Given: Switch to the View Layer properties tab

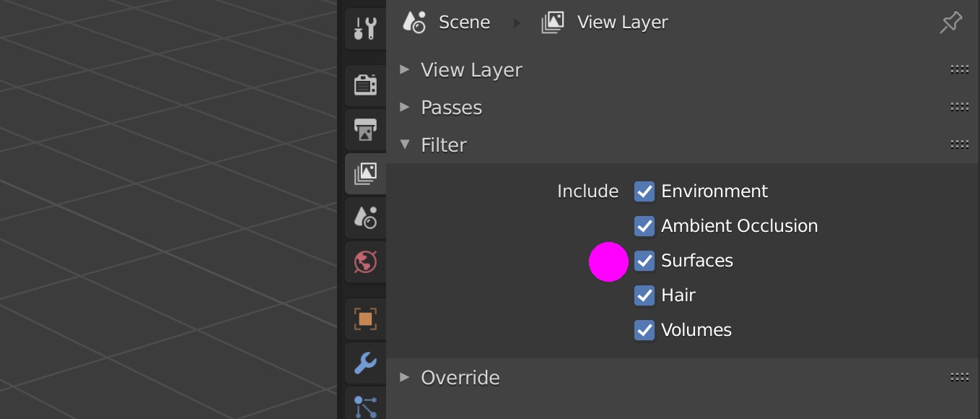Looking at the screenshot, I should click(364, 173).
